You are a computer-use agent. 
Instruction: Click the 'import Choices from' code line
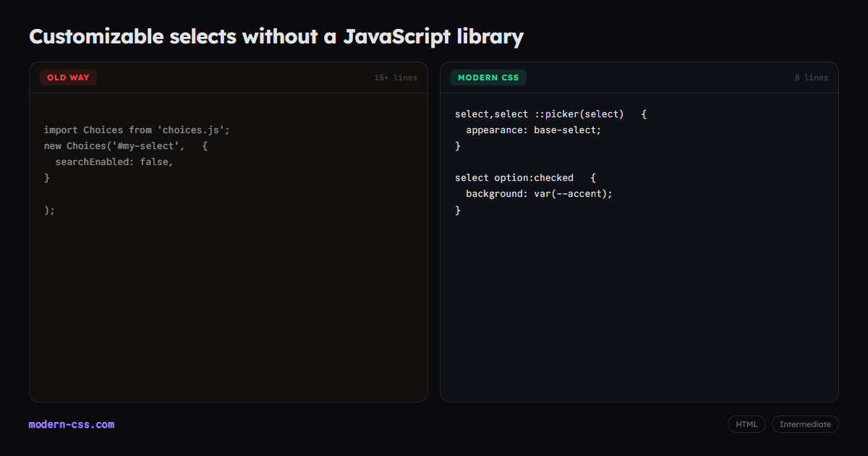pos(137,130)
